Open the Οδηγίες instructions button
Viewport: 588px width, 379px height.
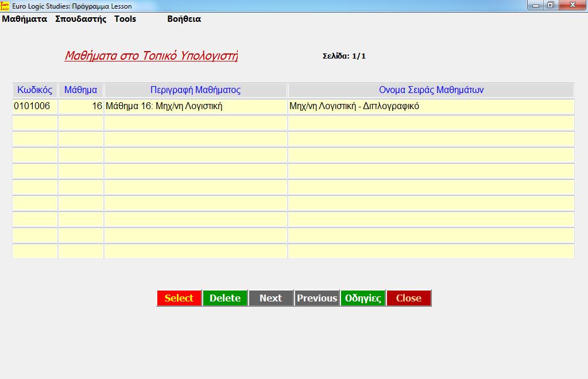point(363,298)
